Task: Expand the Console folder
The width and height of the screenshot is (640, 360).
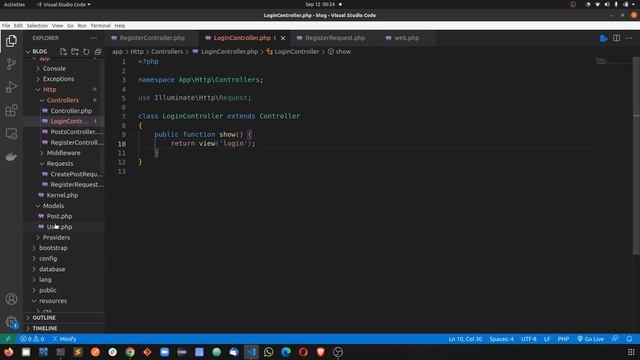Action: click(54, 69)
